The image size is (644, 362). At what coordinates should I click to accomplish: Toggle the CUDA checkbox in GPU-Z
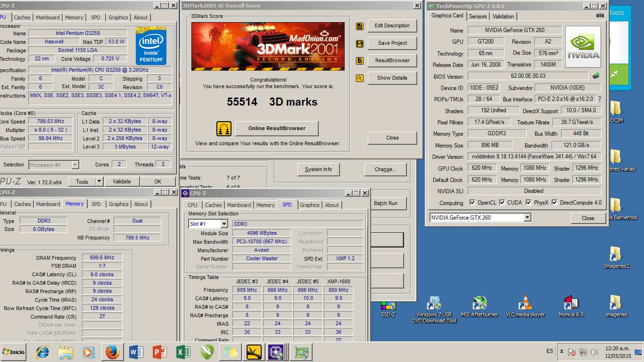pyautogui.click(x=503, y=203)
